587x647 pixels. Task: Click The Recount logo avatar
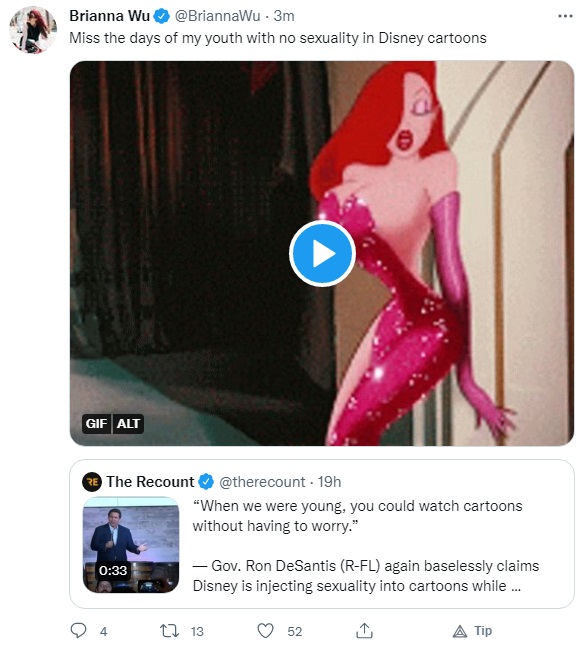(x=92, y=482)
